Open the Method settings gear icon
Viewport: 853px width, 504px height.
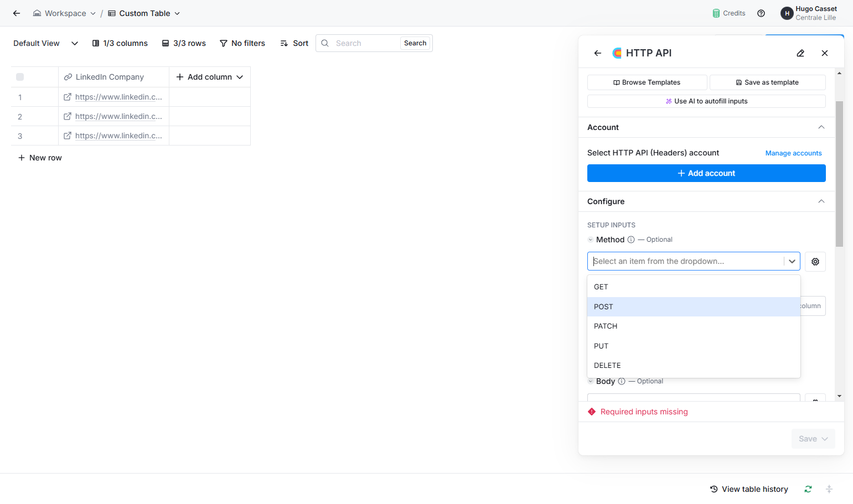pos(815,262)
